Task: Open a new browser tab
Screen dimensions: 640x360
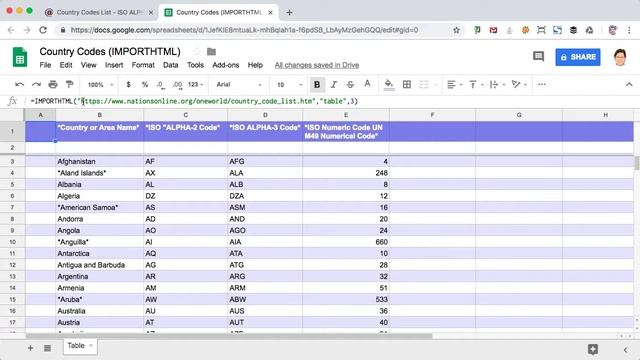Action: tap(289, 12)
